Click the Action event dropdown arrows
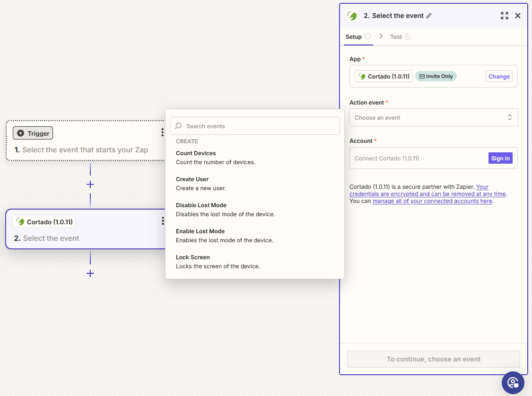The image size is (532, 396). [x=510, y=117]
